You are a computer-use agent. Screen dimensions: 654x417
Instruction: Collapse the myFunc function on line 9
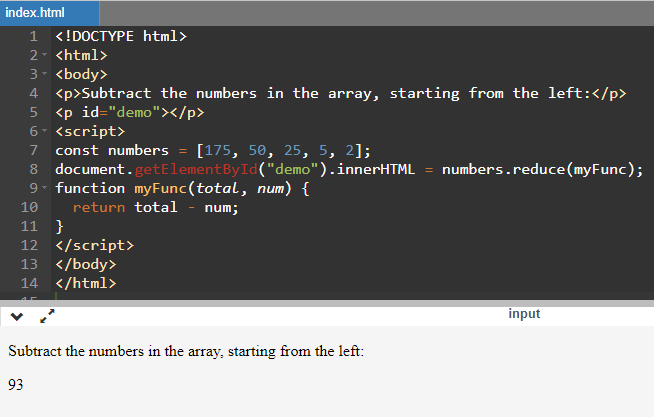(x=45, y=189)
